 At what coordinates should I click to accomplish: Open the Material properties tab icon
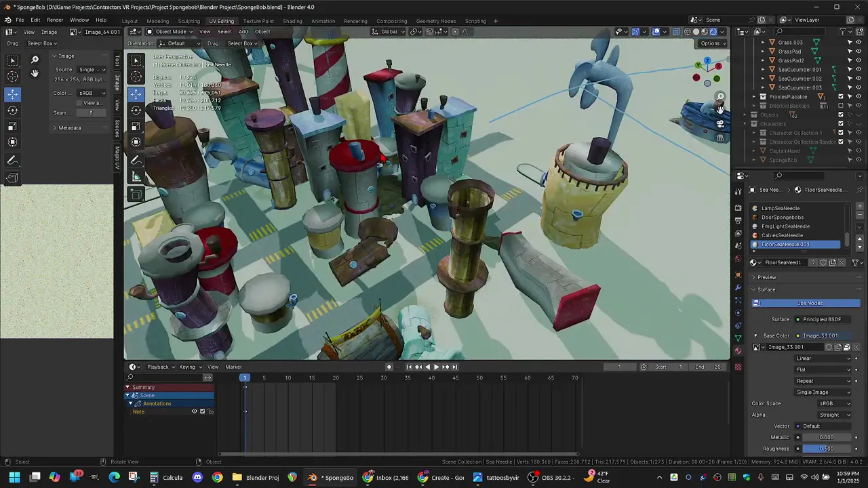738,350
